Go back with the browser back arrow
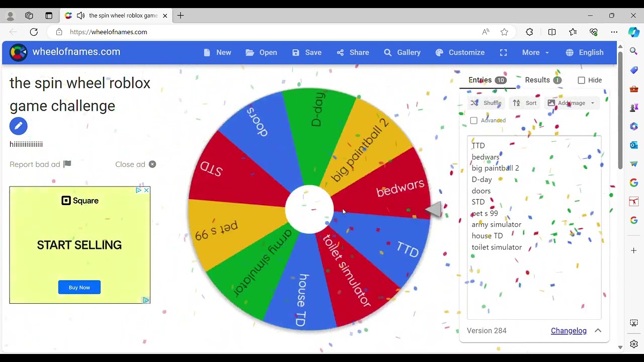Viewport: 644px width, 362px height. pyautogui.click(x=13, y=32)
